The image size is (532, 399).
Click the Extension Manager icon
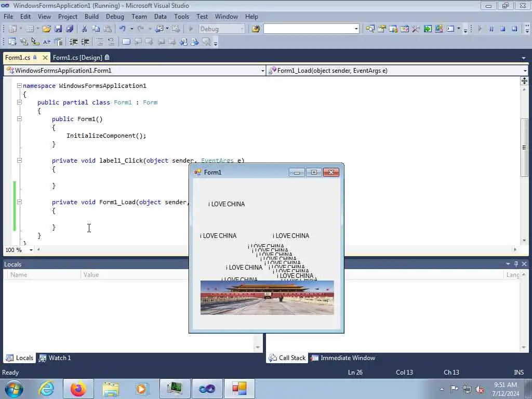tap(438, 29)
